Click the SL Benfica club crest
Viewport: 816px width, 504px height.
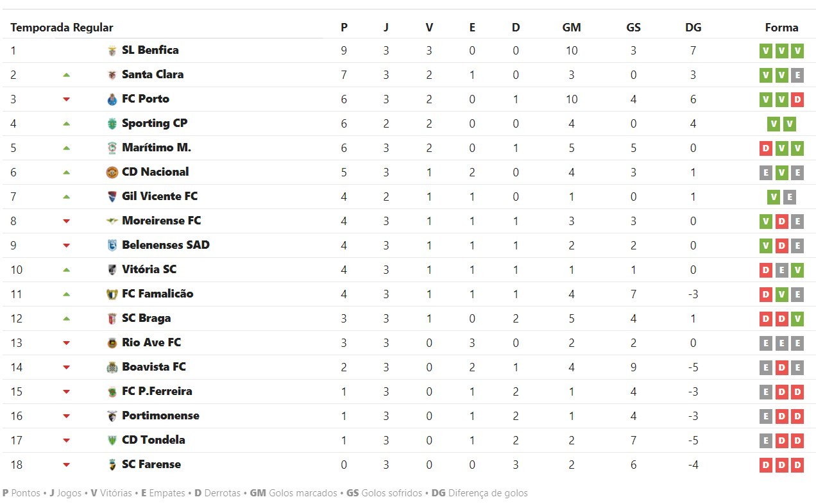[112, 51]
